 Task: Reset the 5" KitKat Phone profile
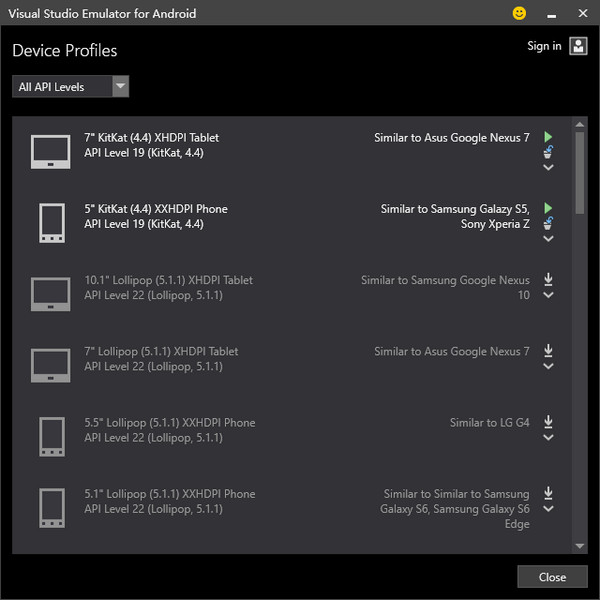tap(548, 223)
